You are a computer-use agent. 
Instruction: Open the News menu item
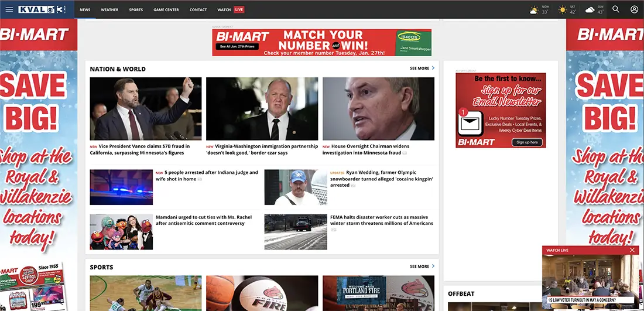pyautogui.click(x=85, y=9)
